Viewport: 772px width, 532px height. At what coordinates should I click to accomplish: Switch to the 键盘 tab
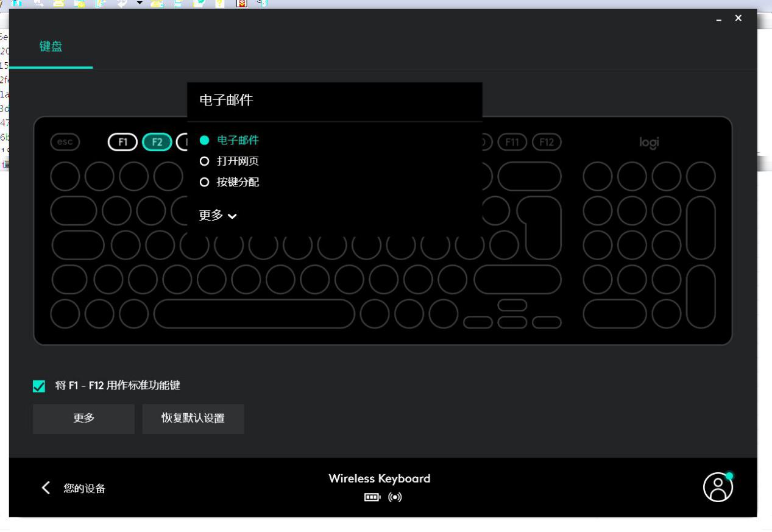51,47
